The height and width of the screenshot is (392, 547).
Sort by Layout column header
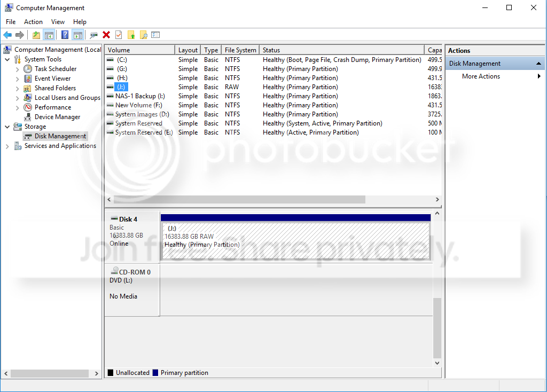point(187,50)
